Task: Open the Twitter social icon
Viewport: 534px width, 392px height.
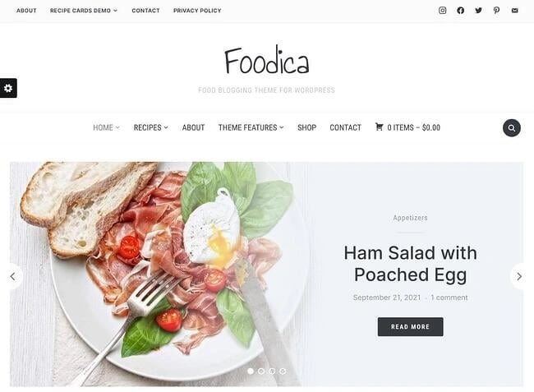Action: (478, 10)
